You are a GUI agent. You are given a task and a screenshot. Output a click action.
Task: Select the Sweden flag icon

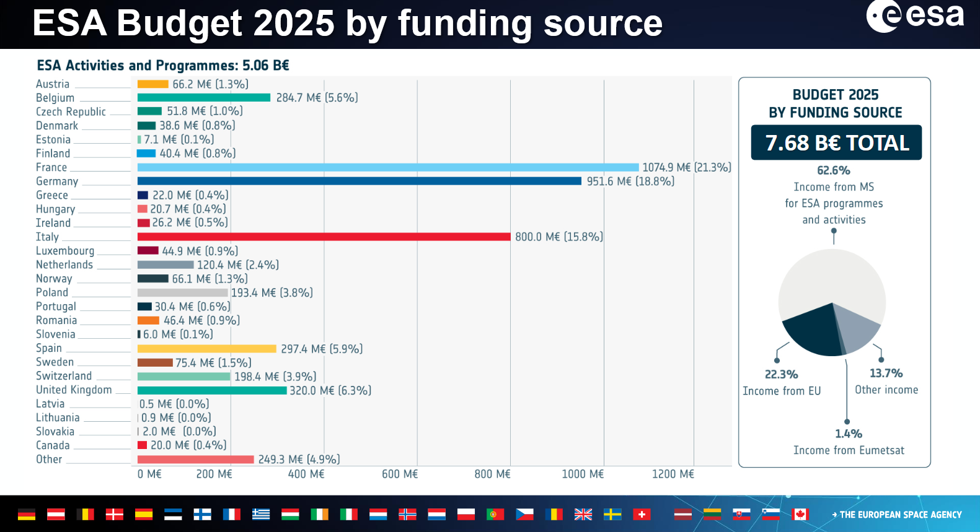612,514
